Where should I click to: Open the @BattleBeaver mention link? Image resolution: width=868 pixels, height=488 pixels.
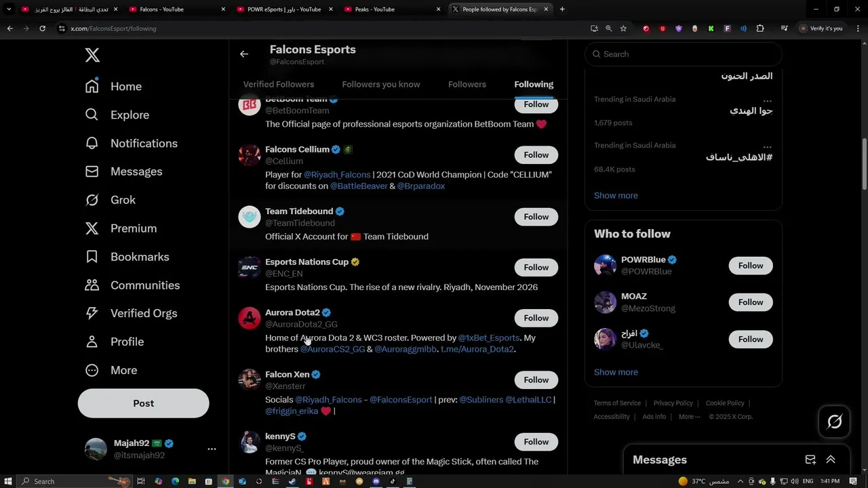359,186
